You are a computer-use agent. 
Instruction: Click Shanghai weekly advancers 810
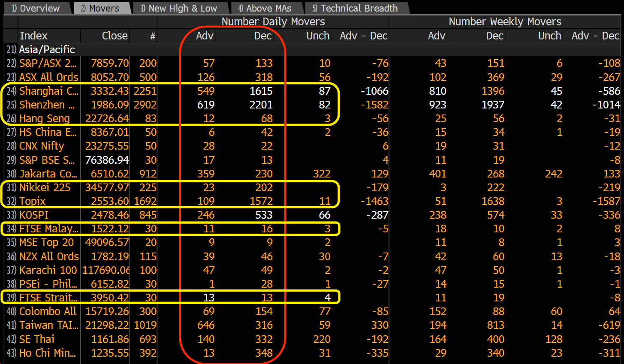pos(437,91)
